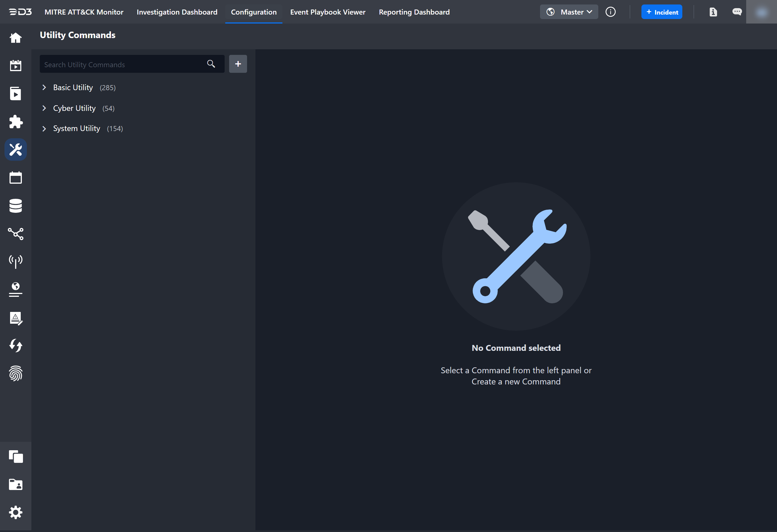This screenshot has height=532, width=777.
Task: Open the Master site dropdown
Action: 569,12
